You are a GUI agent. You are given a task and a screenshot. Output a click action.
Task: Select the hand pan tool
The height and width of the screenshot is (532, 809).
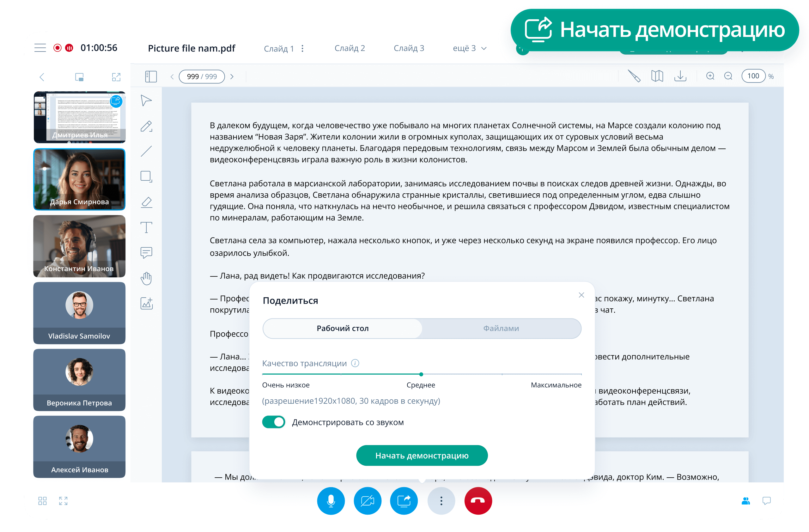pos(146,278)
